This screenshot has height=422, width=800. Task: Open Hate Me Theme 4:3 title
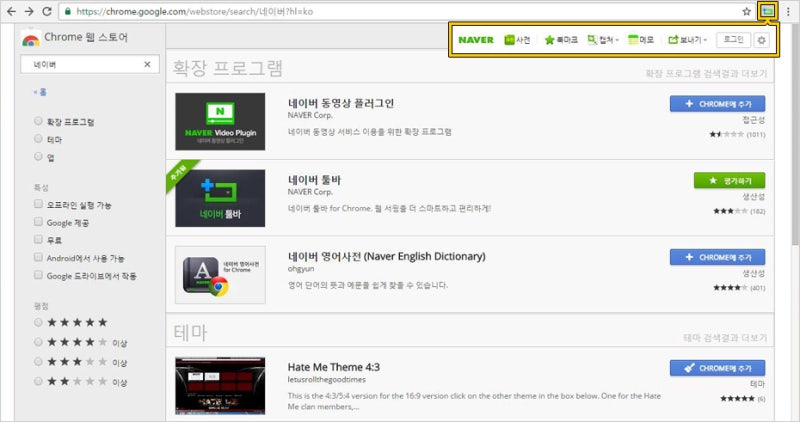(334, 367)
